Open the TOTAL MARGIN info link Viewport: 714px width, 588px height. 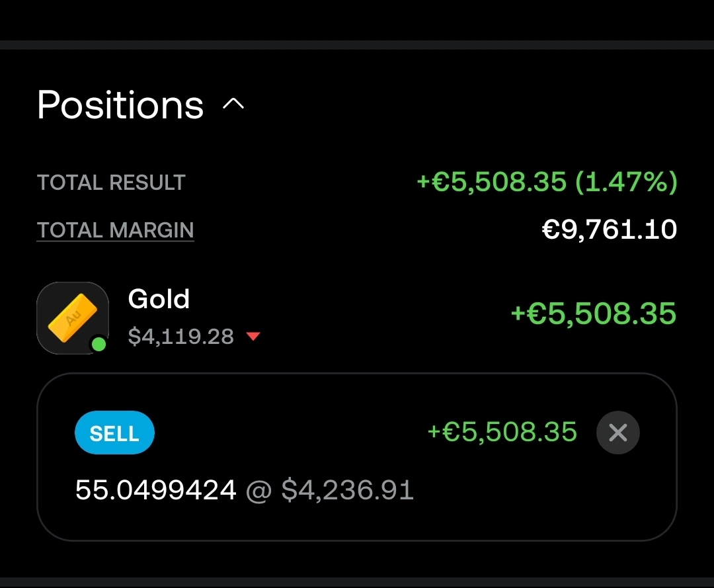pyautogui.click(x=115, y=230)
